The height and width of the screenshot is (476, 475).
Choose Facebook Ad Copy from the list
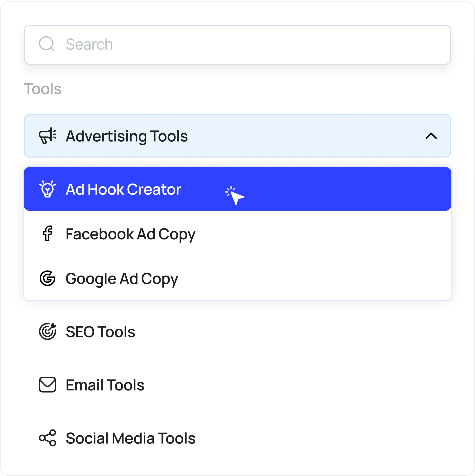click(x=131, y=234)
